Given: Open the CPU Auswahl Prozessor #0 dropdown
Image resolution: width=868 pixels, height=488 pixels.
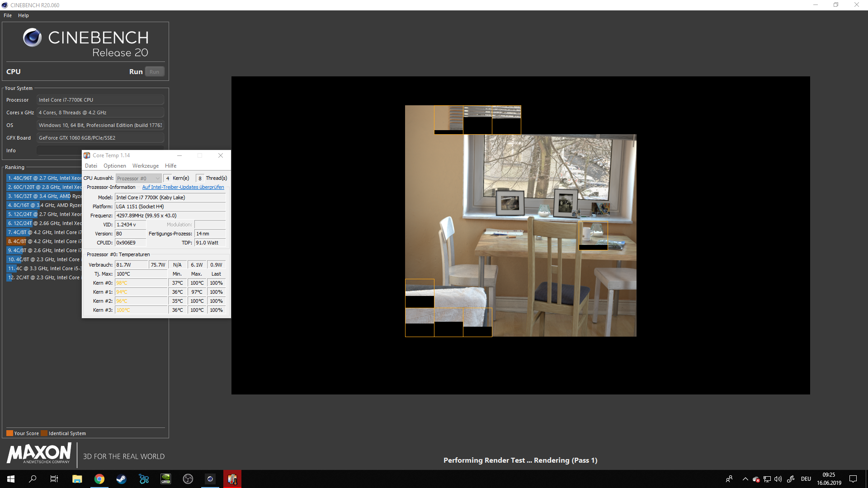Looking at the screenshot, I should (138, 178).
